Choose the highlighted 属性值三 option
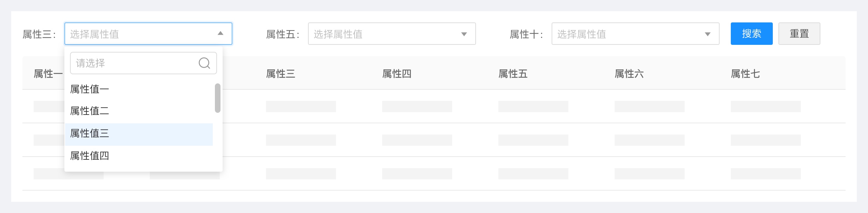The image size is (868, 213). 90,133
